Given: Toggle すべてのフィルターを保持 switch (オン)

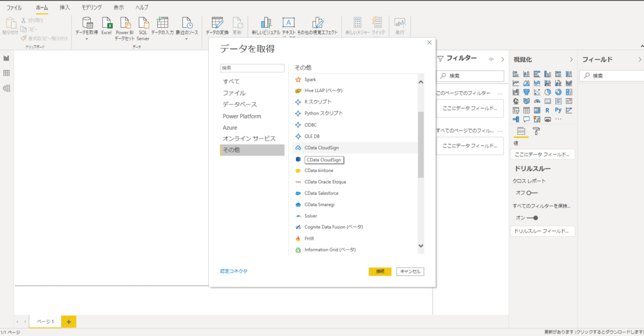Looking at the screenshot, I should pyautogui.click(x=532, y=218).
